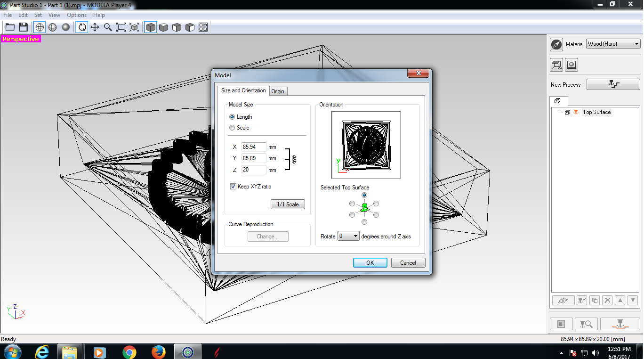Select the Scale radio button
The width and height of the screenshot is (644, 359).
(232, 128)
